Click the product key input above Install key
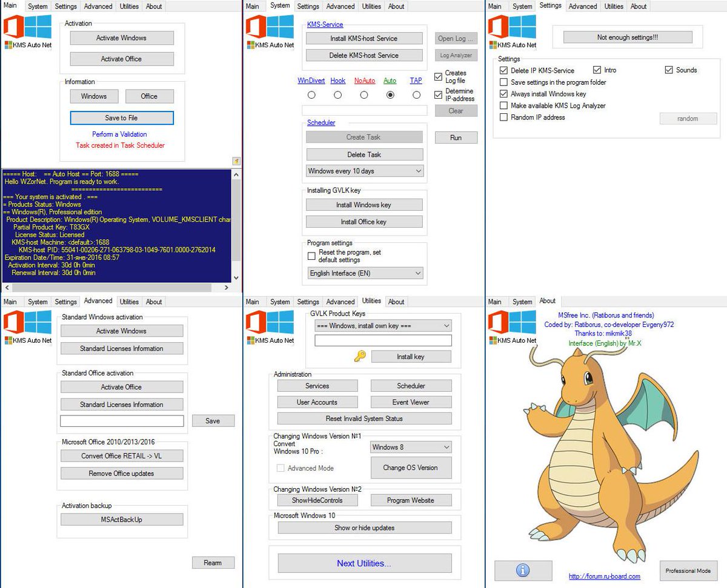This screenshot has width=727, height=588. click(x=383, y=340)
